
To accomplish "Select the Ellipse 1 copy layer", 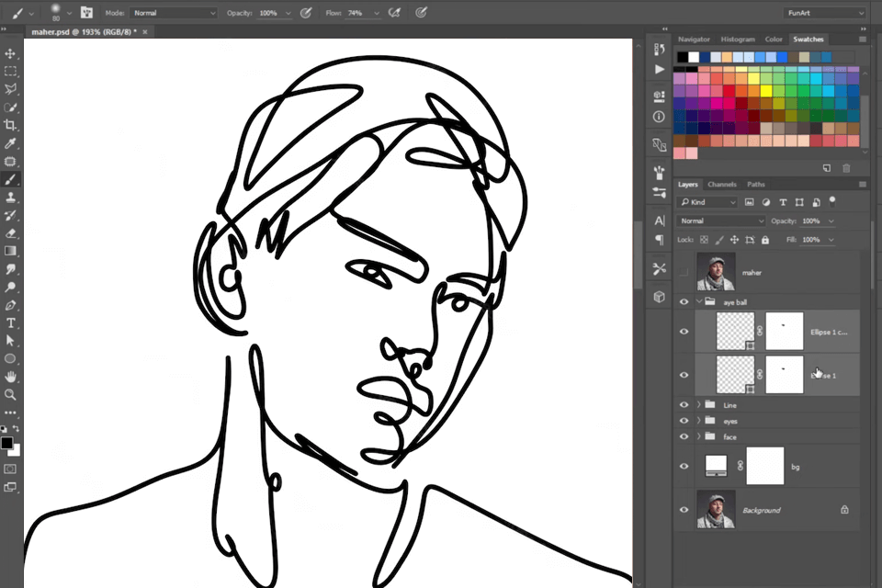I will pos(828,332).
